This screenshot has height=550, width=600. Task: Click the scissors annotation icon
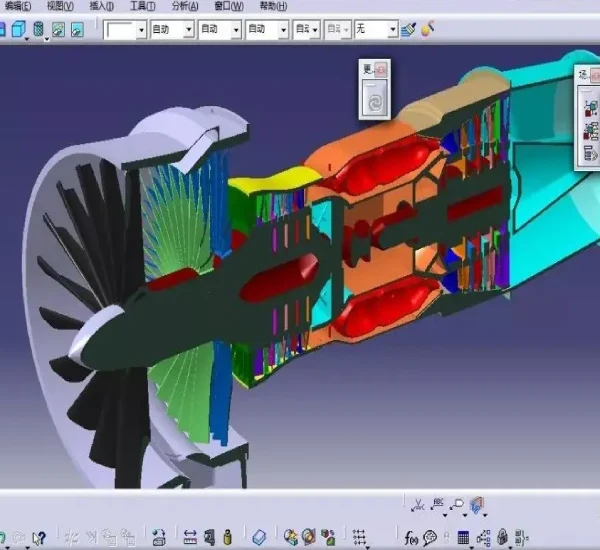tap(418, 505)
